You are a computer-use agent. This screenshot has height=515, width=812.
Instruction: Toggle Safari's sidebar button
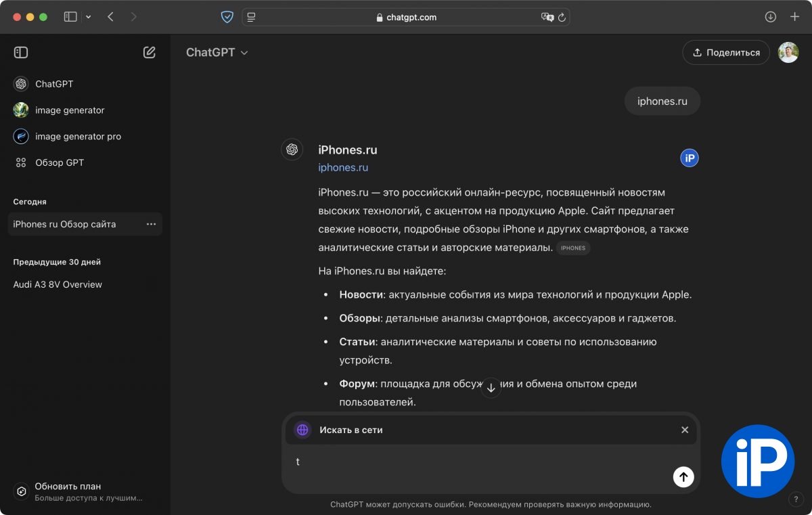click(70, 17)
